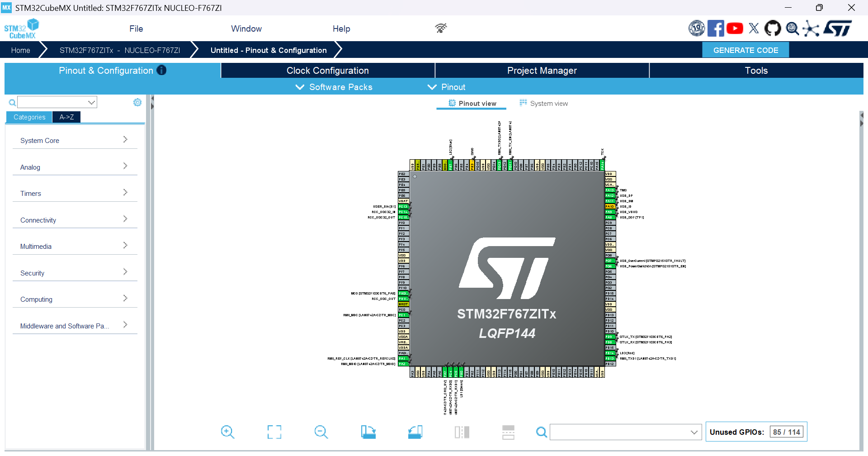Open the File menu
Image resolution: width=868 pixels, height=456 pixels.
(x=136, y=28)
